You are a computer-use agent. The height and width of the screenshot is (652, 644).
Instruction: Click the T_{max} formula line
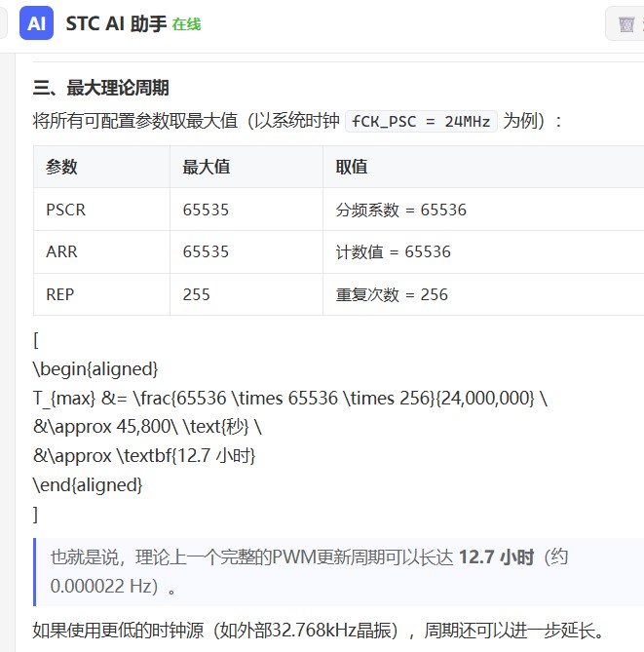click(290, 399)
